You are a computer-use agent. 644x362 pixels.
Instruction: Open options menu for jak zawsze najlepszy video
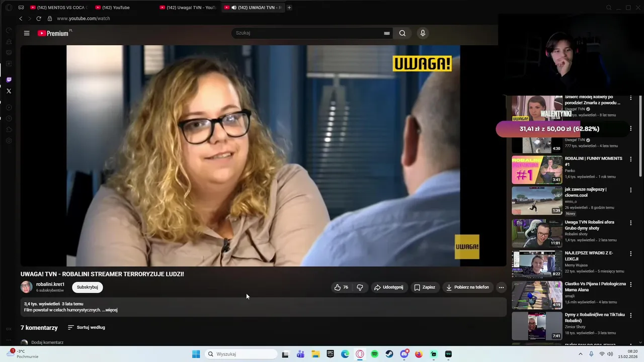coord(630,190)
